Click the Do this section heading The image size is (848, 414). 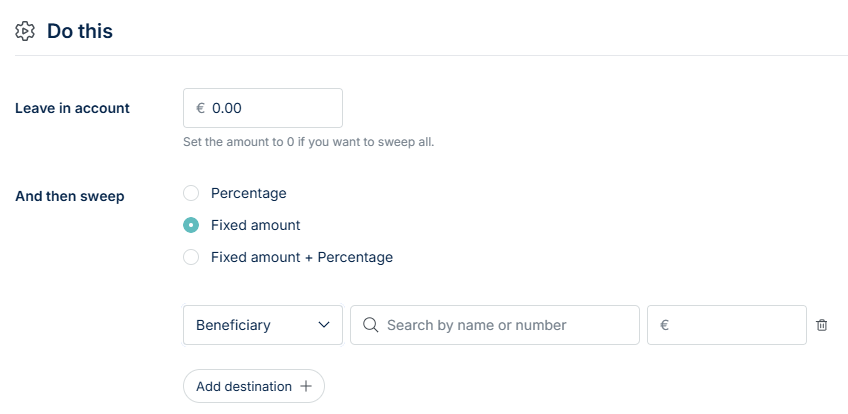pos(80,32)
